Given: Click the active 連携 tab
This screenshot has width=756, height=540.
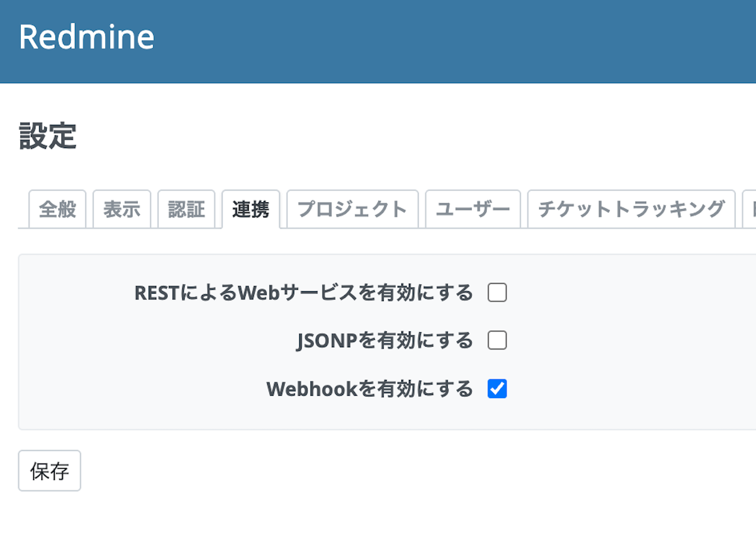Looking at the screenshot, I should click(251, 209).
